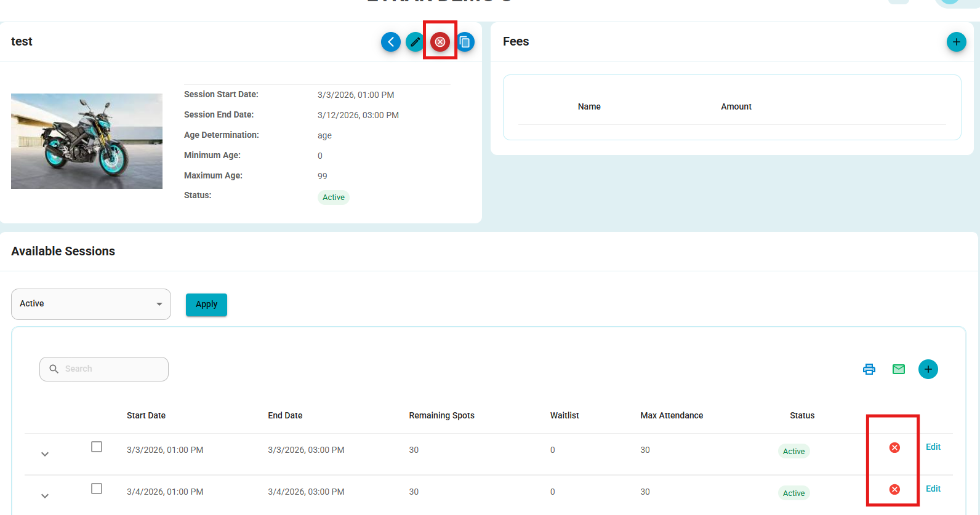This screenshot has width=980, height=515.
Task: Click the blue back arrow icon
Action: pos(391,42)
